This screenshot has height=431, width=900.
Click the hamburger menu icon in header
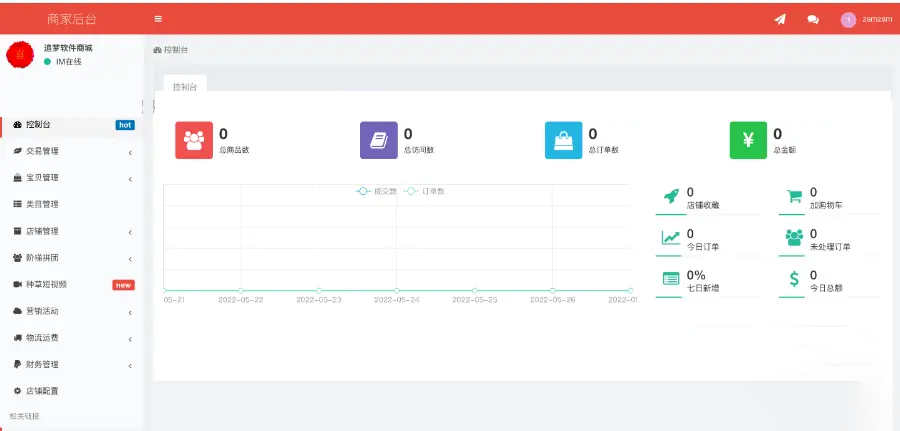(158, 19)
